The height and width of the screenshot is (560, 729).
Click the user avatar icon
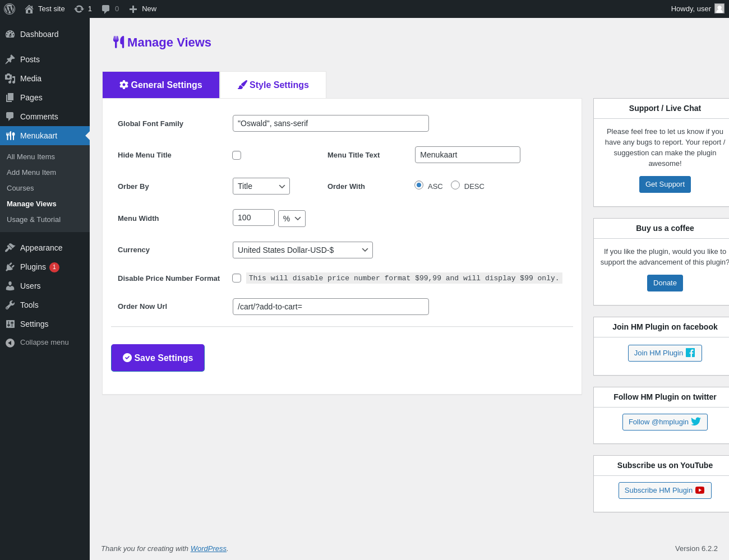[719, 8]
